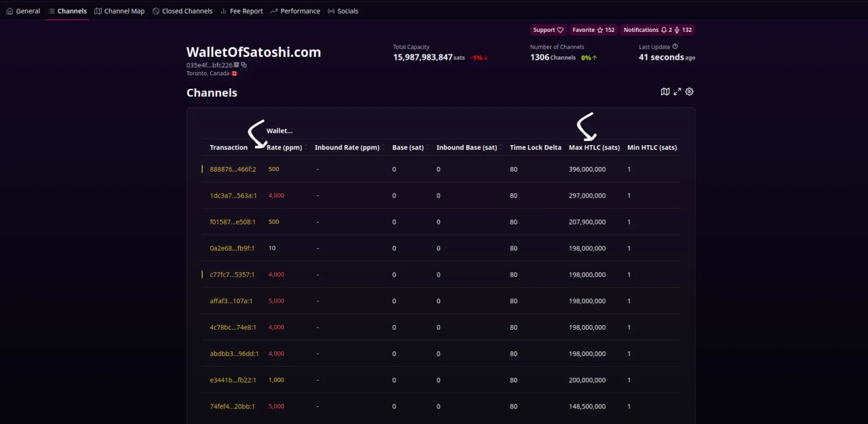Click the Canada flag next to Toronto

pos(234,73)
